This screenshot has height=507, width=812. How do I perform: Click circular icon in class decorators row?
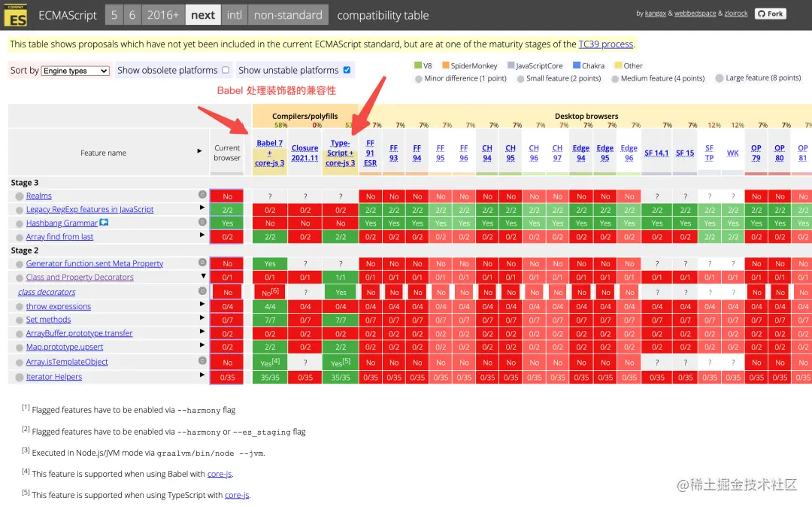tap(202, 291)
